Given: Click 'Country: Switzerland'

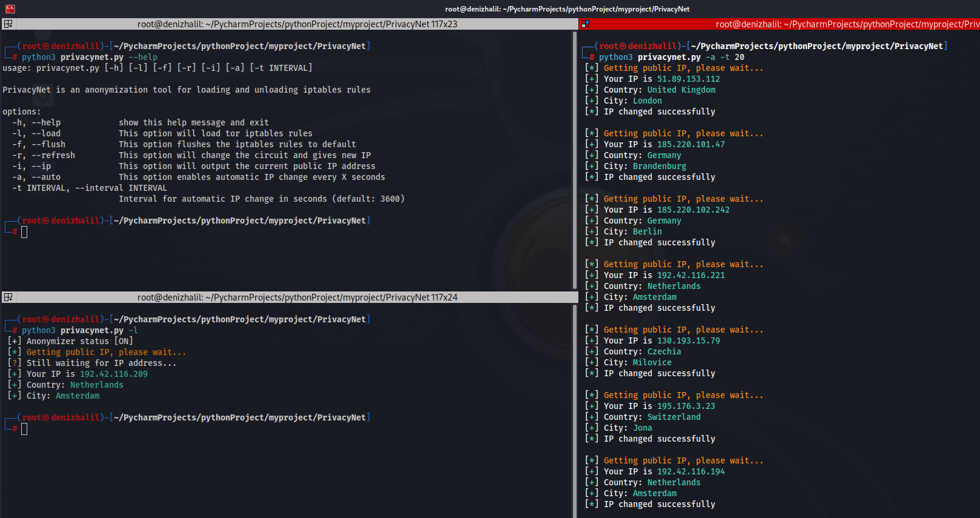Looking at the screenshot, I should tap(652, 417).
